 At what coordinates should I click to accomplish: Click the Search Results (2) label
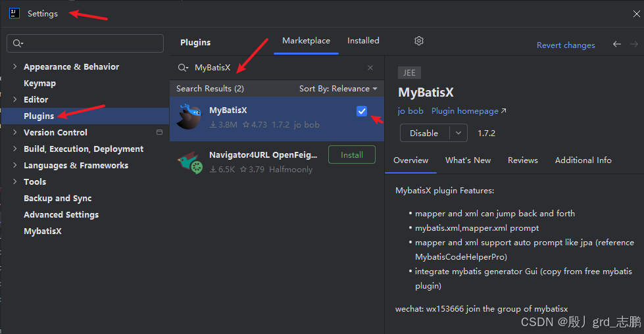click(x=210, y=89)
